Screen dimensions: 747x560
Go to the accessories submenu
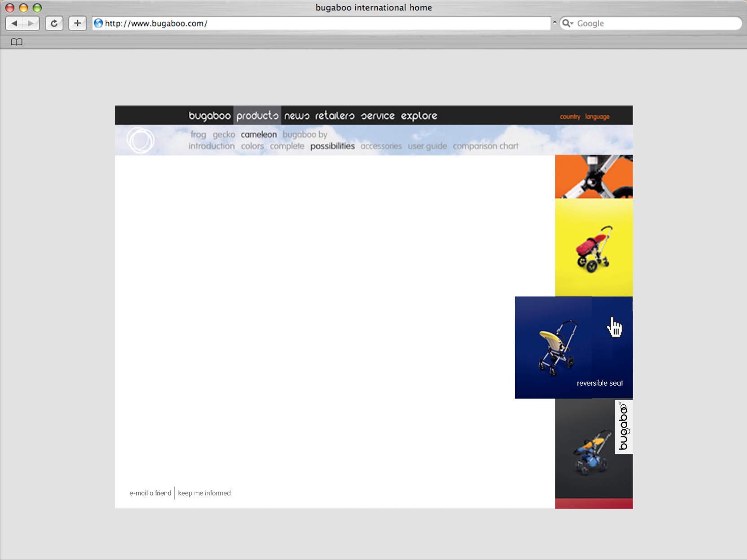click(381, 146)
